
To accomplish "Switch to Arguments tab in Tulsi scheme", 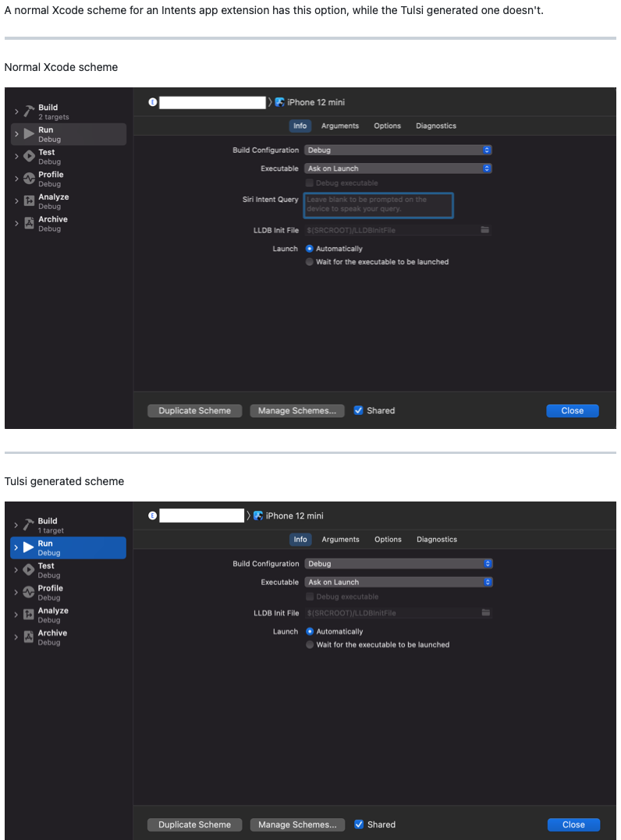I will click(340, 540).
